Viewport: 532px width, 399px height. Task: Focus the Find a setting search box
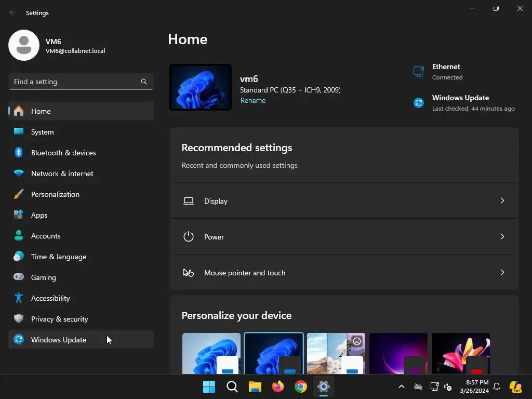pyautogui.click(x=81, y=82)
